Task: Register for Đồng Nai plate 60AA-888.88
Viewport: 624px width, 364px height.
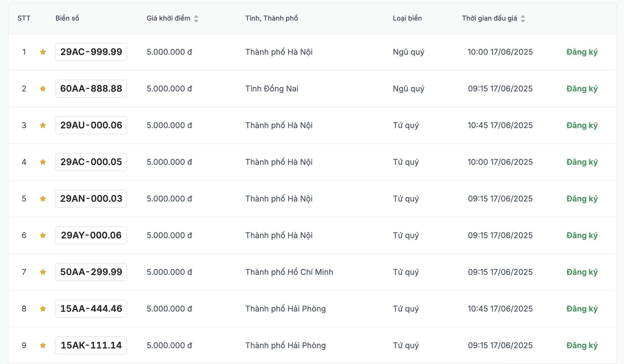Action: click(x=582, y=89)
